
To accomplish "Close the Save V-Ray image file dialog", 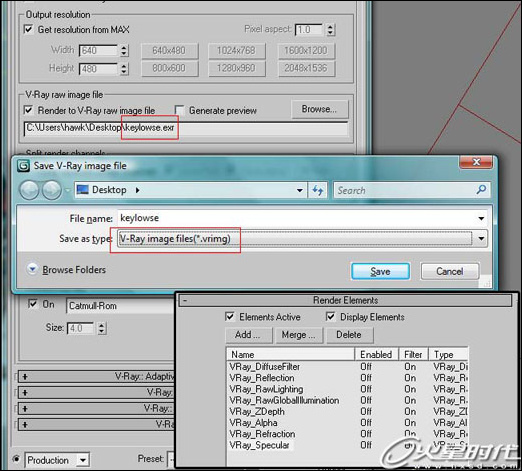I will (476, 162).
